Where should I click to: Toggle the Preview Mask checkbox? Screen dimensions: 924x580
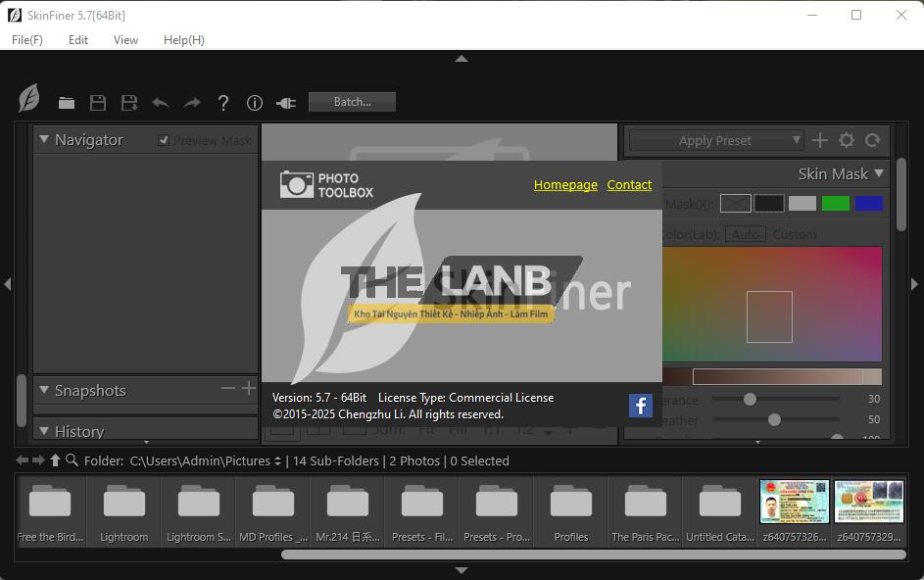(164, 140)
